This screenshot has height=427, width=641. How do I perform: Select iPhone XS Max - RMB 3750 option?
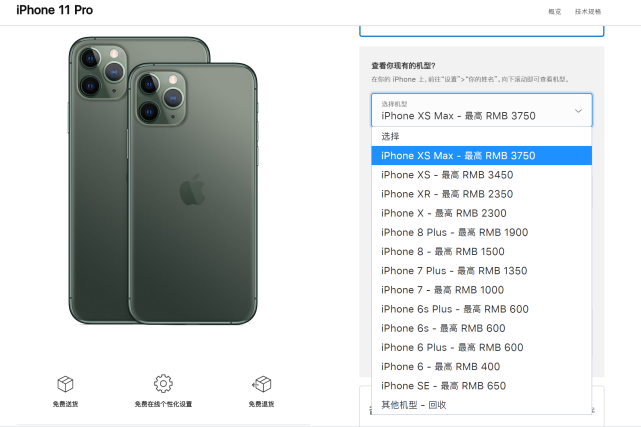coord(482,156)
